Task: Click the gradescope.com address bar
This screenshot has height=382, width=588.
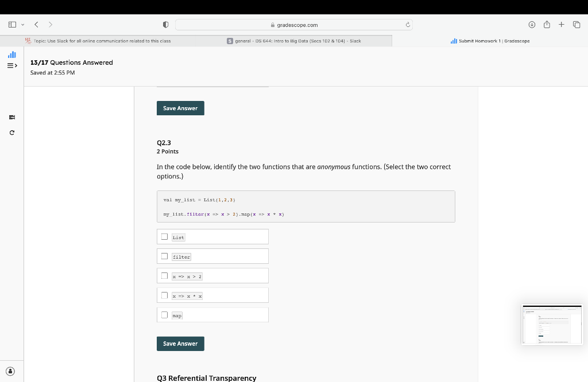Action: tap(293, 25)
